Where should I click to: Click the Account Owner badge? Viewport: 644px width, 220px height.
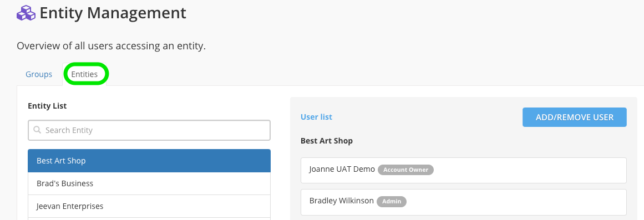click(406, 170)
